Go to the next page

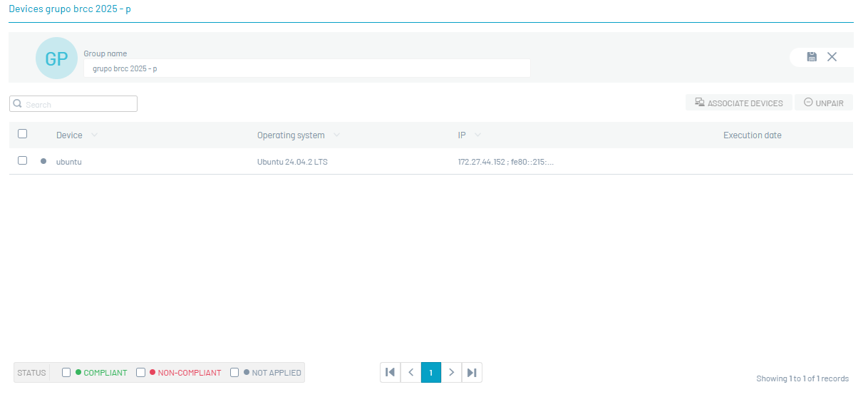pos(451,372)
